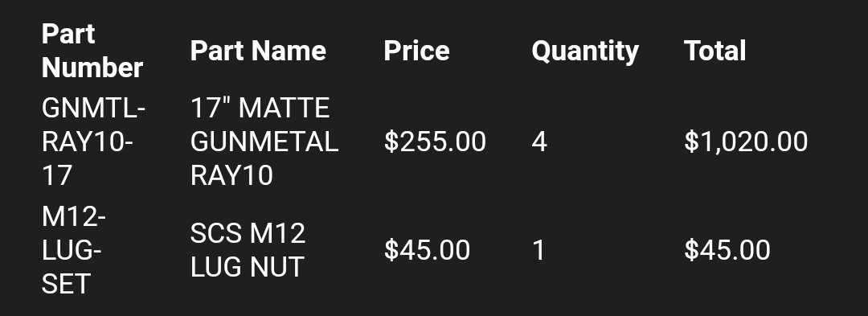Click the SET text in part number
This screenshot has width=868, height=316.
66,285
